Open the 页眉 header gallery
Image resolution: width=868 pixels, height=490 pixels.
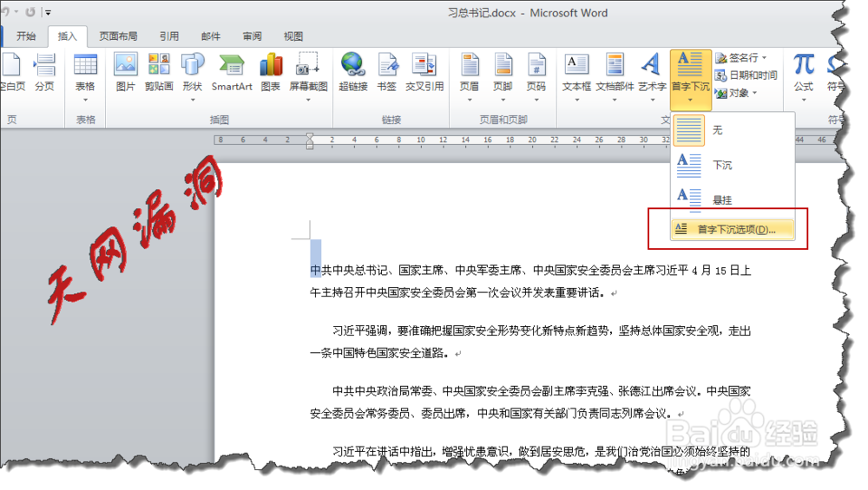click(x=470, y=77)
